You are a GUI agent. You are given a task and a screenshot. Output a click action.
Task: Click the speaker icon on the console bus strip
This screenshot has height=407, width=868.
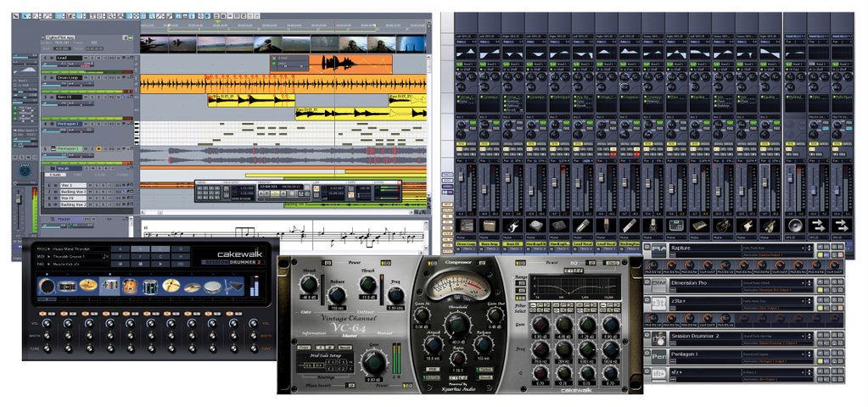click(796, 225)
